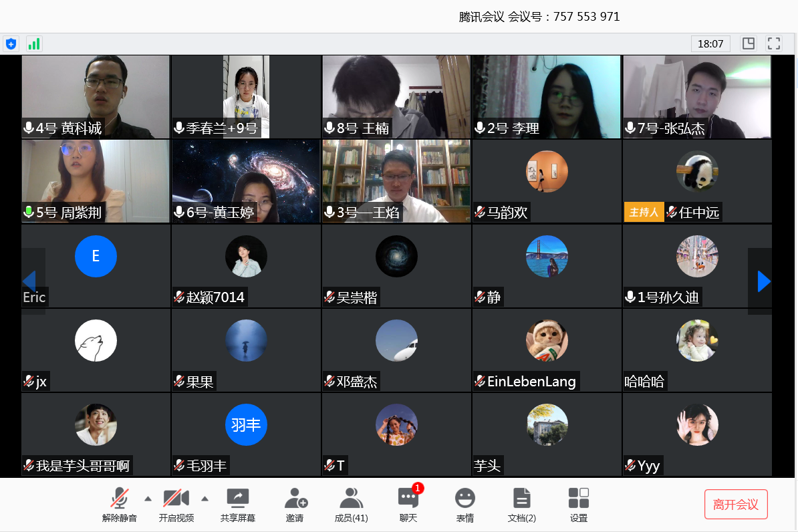Expand video options arrow beside camera
Viewport: 798px width, 532px height.
pos(205,499)
